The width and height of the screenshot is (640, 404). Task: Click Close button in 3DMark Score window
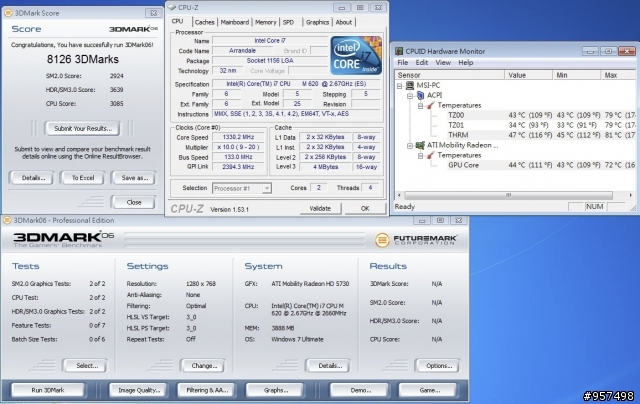pyautogui.click(x=134, y=202)
